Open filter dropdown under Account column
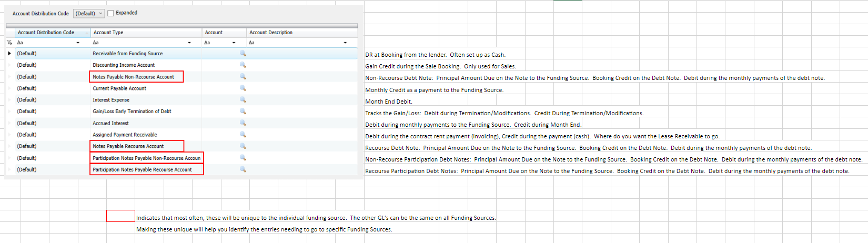 (234, 43)
